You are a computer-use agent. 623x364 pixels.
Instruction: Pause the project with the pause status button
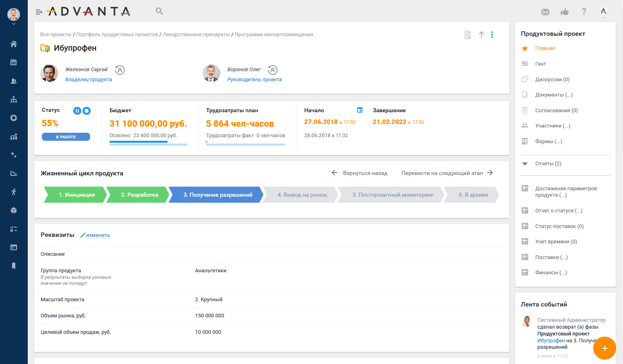coord(77,111)
